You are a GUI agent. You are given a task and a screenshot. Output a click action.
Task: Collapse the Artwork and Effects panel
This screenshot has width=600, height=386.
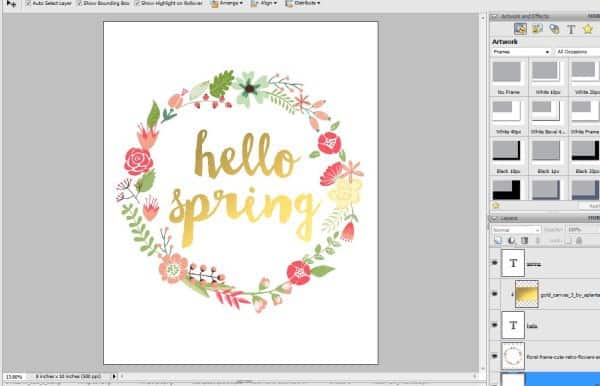tap(494, 16)
